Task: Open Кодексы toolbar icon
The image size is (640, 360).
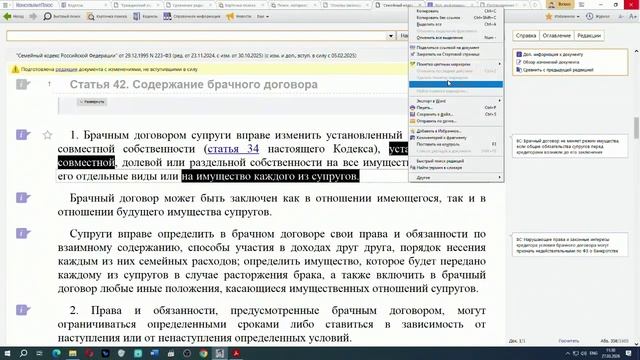Action: coord(137,16)
